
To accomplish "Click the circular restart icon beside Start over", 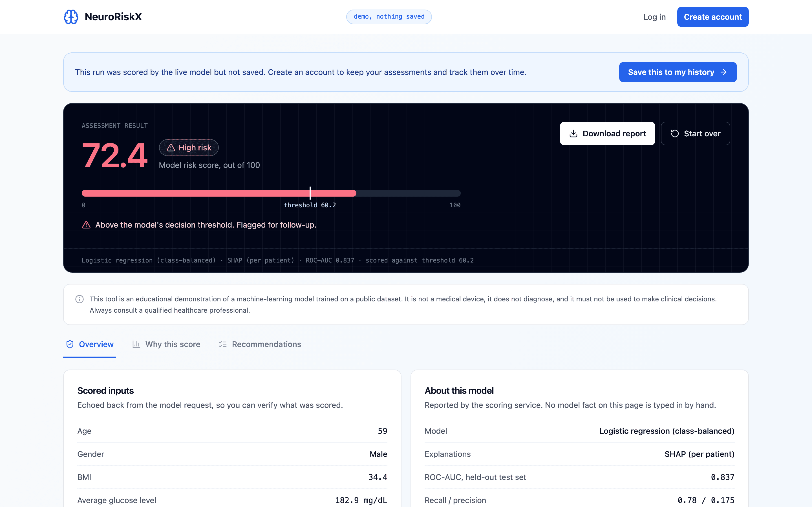I will coord(675,134).
